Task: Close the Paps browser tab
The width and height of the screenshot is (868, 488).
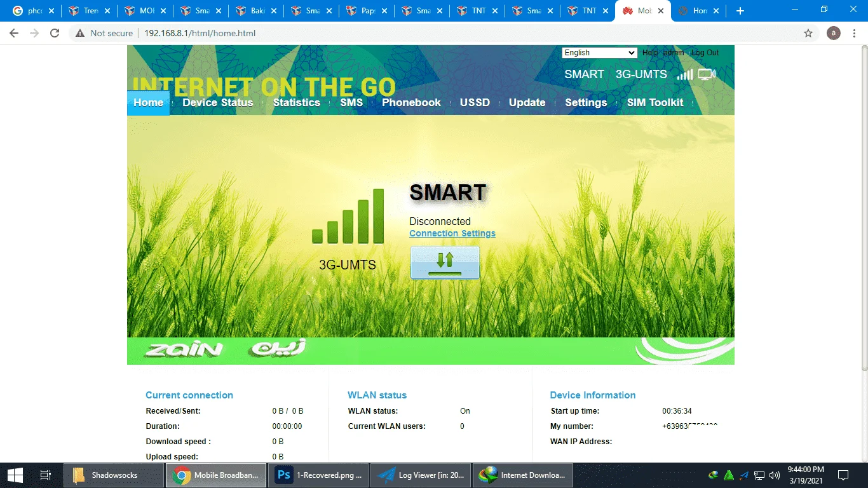Action: pos(384,11)
